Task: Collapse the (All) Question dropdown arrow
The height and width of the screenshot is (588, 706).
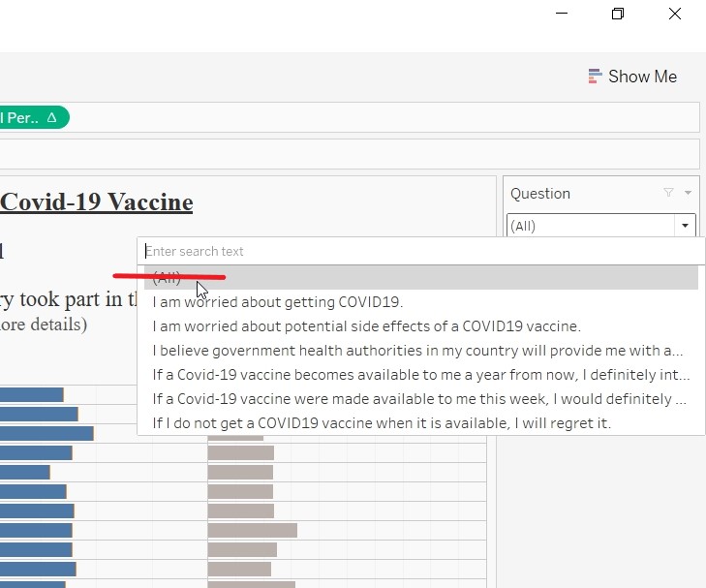Action: click(685, 226)
